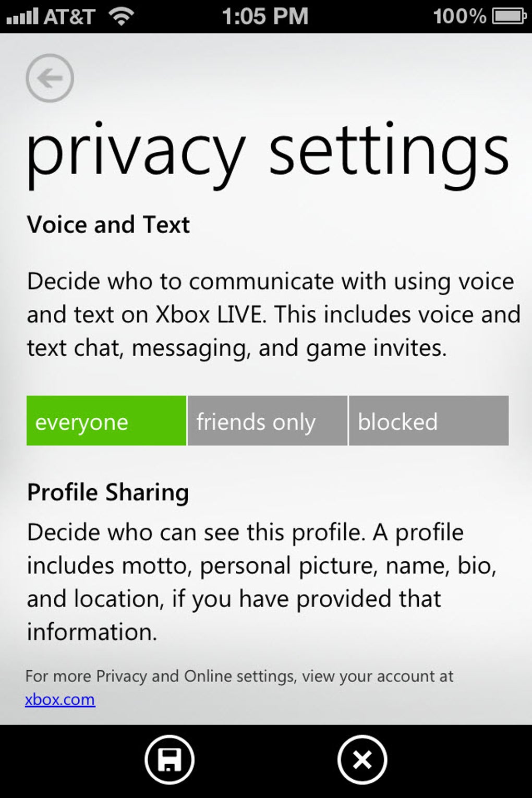Click the battery icon in the status bar
Viewport: 532px width, 798px height.
[509, 17]
